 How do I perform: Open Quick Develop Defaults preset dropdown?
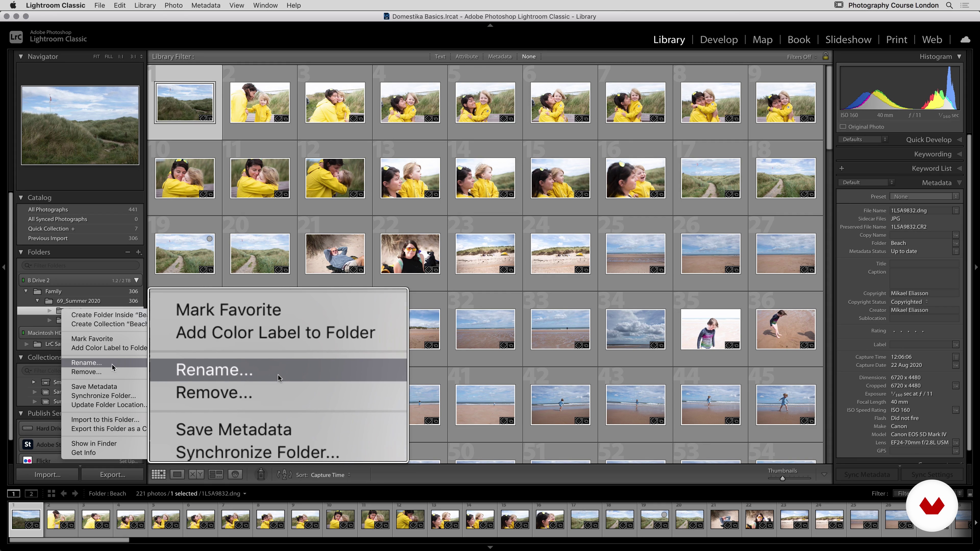(x=863, y=139)
